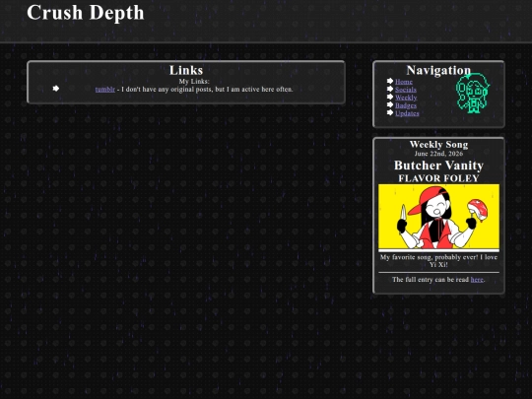Click the Crush Depth site title
Screen dimensions: 532x399
pos(86,13)
